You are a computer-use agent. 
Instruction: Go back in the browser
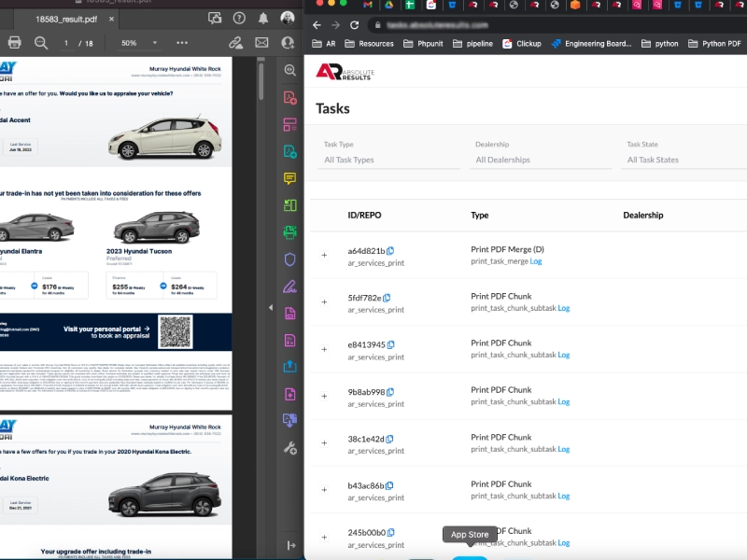(x=317, y=25)
